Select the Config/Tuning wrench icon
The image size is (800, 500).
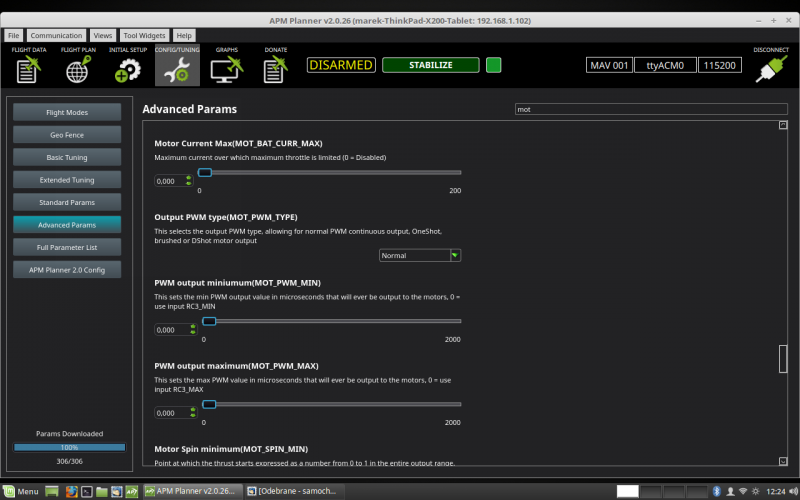(177, 69)
